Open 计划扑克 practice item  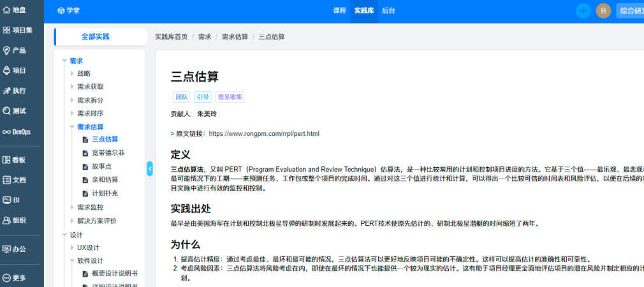pos(105,193)
